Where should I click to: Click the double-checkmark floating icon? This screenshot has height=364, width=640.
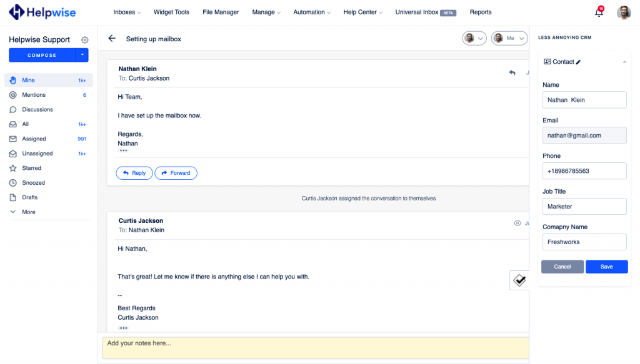(519, 281)
